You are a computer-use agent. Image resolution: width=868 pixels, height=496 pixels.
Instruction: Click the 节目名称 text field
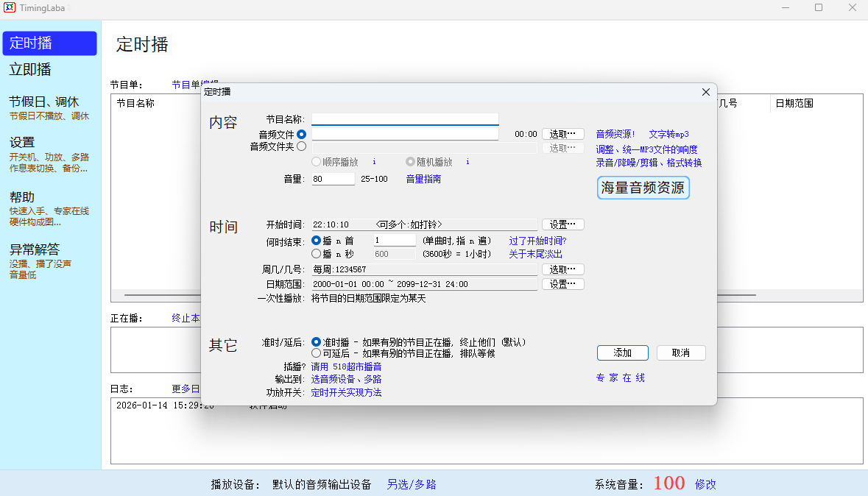tap(405, 119)
